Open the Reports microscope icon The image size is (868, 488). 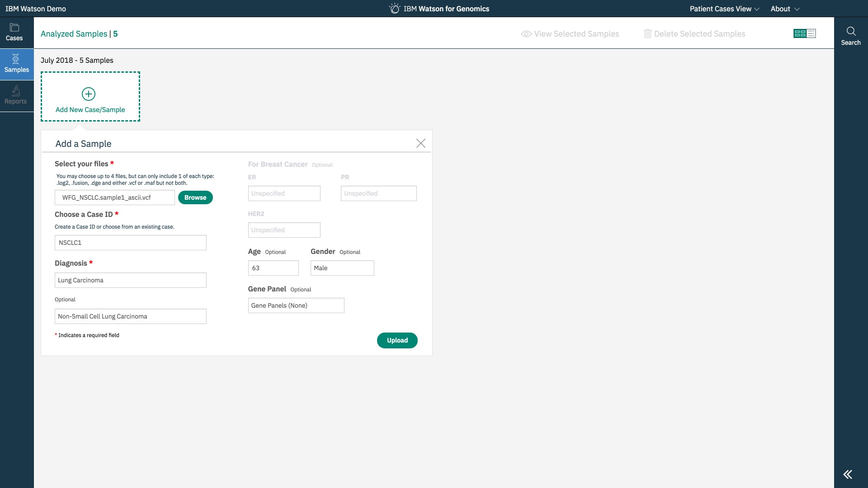[16, 91]
